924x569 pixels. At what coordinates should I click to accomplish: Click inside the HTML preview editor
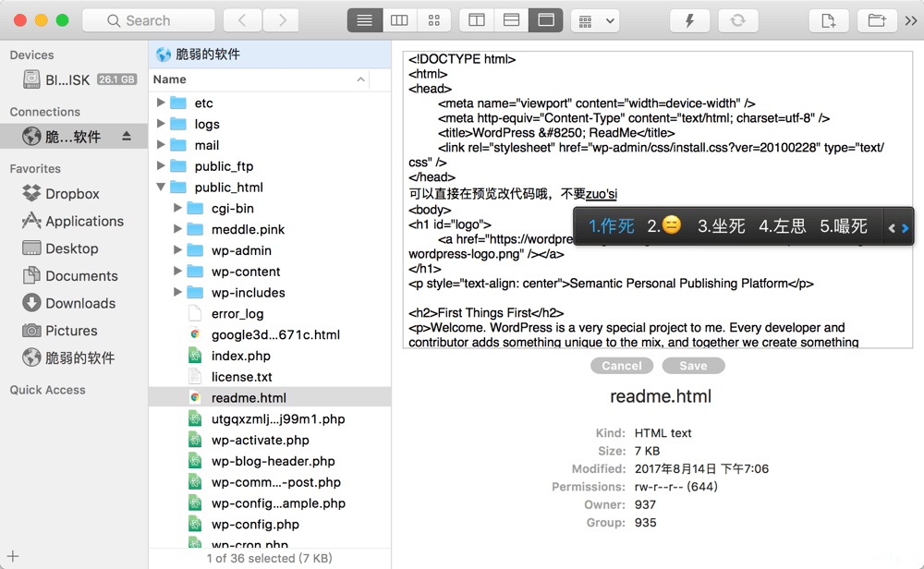(658, 200)
